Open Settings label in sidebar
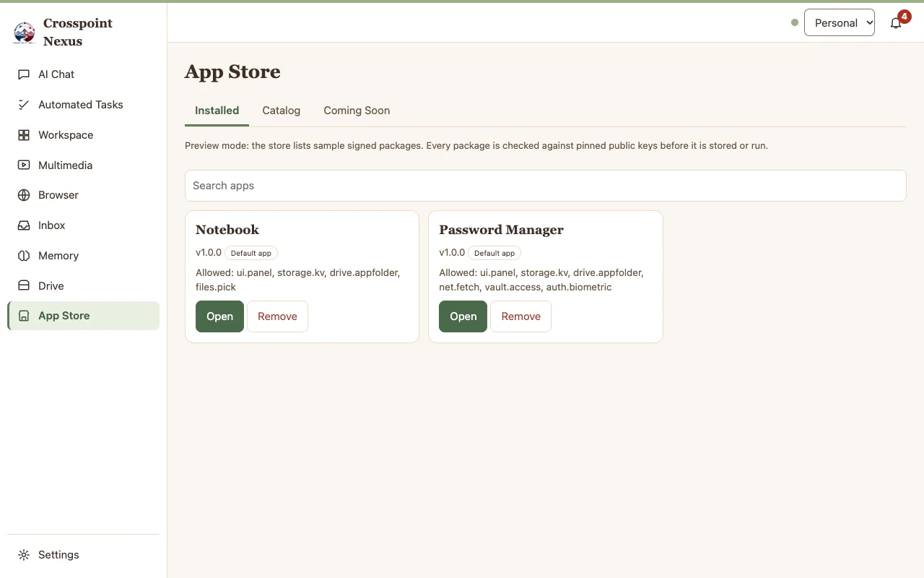 click(x=58, y=555)
